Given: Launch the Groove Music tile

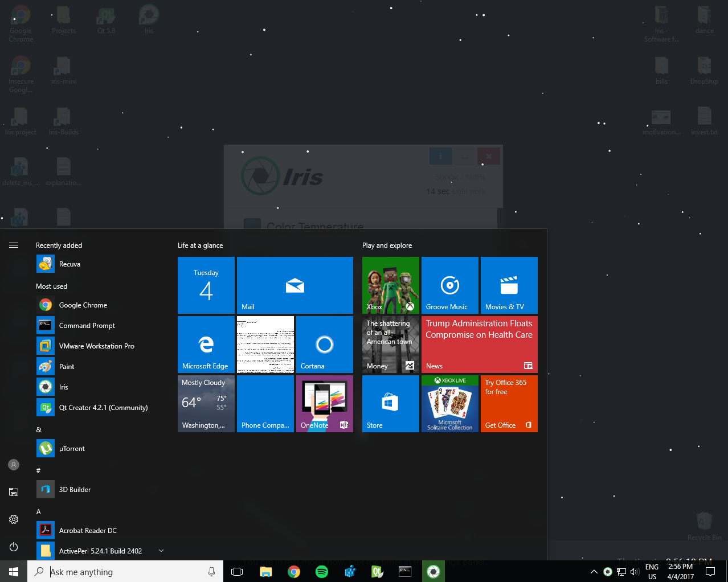Looking at the screenshot, I should (450, 285).
